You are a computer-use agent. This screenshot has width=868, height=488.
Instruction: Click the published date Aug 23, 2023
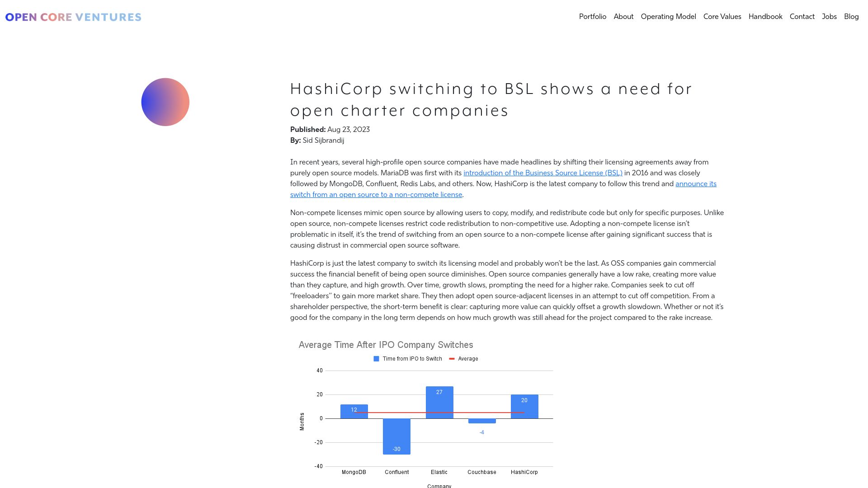(348, 130)
